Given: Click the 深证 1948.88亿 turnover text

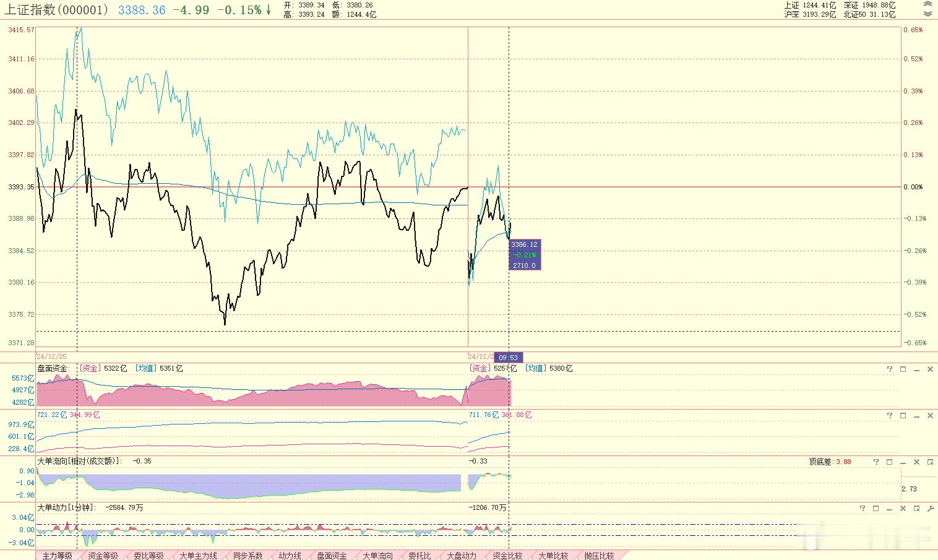Looking at the screenshot, I should 869,5.
